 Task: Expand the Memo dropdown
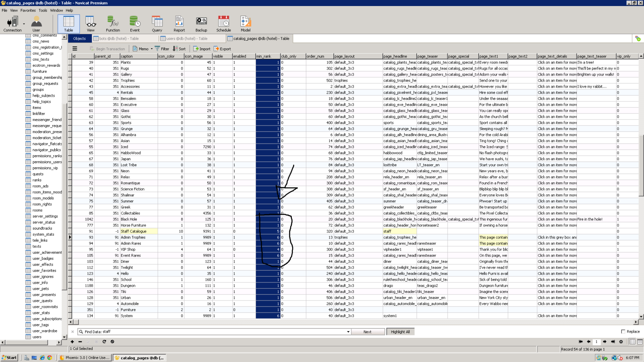click(x=152, y=49)
